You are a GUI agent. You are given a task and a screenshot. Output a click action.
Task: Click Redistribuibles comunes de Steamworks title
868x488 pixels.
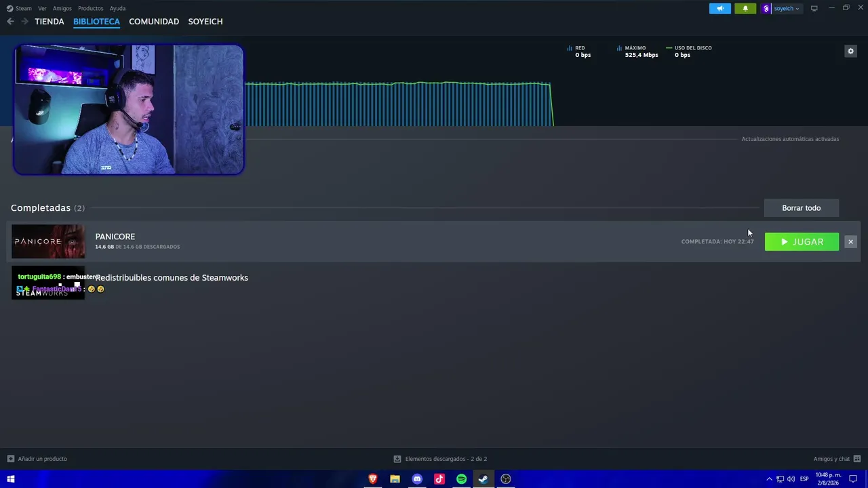point(172,278)
